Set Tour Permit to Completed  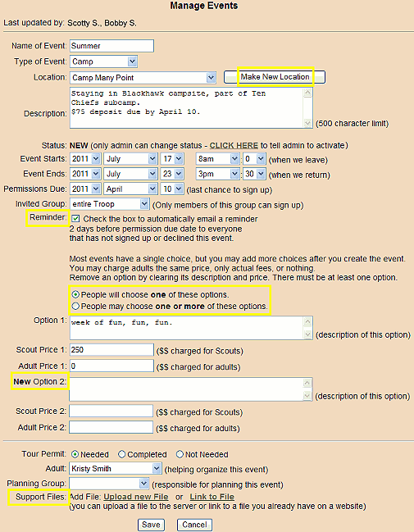click(122, 454)
